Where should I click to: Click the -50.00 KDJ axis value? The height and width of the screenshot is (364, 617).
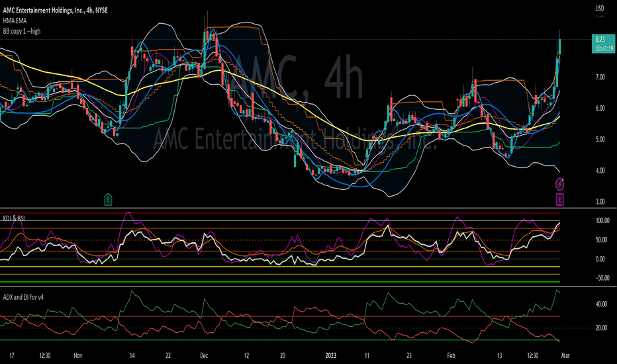click(x=602, y=278)
